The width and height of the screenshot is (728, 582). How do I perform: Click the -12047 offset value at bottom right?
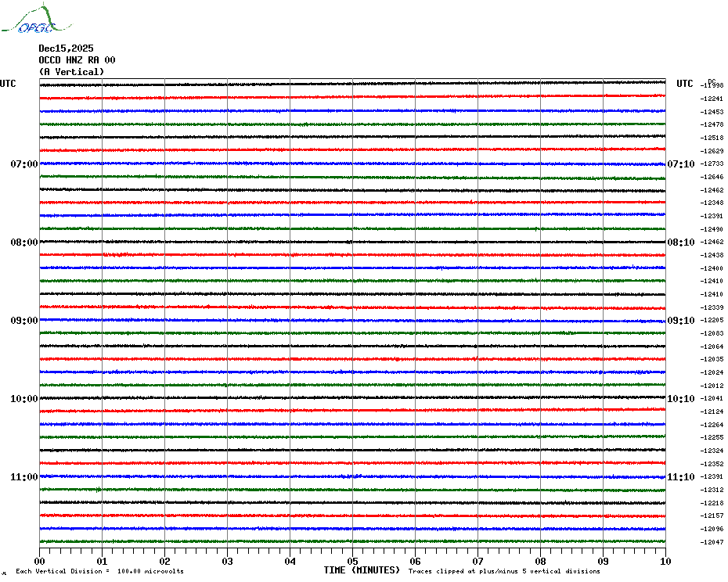(712, 542)
